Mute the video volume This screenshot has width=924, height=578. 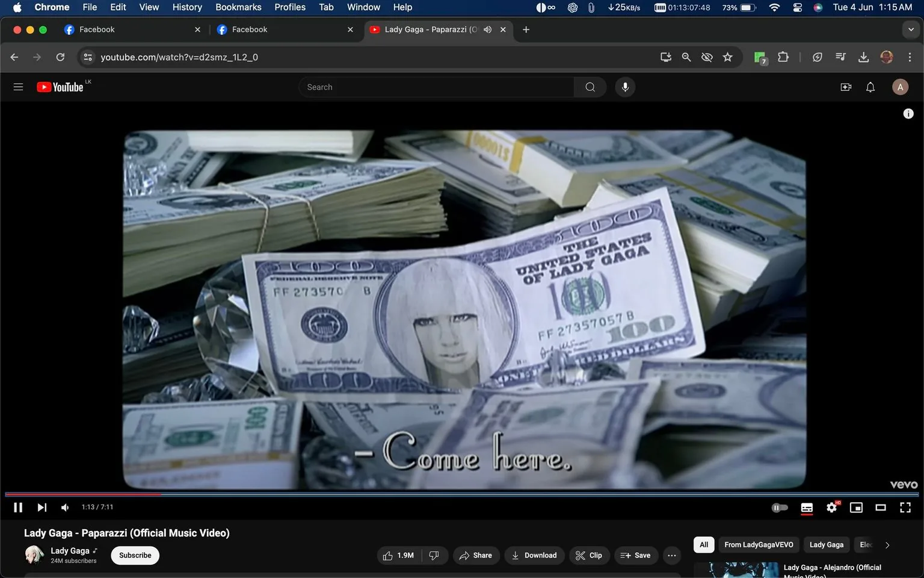(64, 507)
